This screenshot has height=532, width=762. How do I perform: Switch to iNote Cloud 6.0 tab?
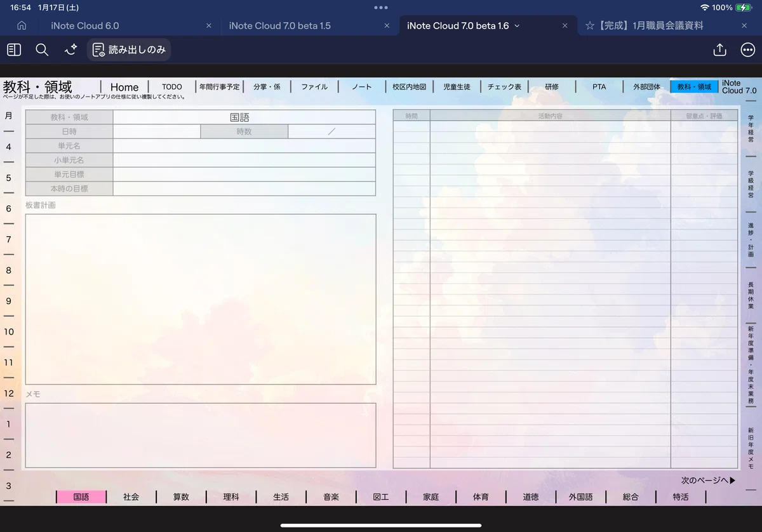pos(85,25)
